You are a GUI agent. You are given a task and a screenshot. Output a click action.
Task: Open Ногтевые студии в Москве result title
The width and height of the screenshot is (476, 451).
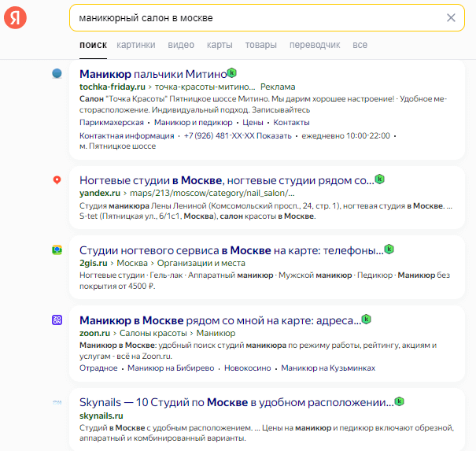click(227, 180)
